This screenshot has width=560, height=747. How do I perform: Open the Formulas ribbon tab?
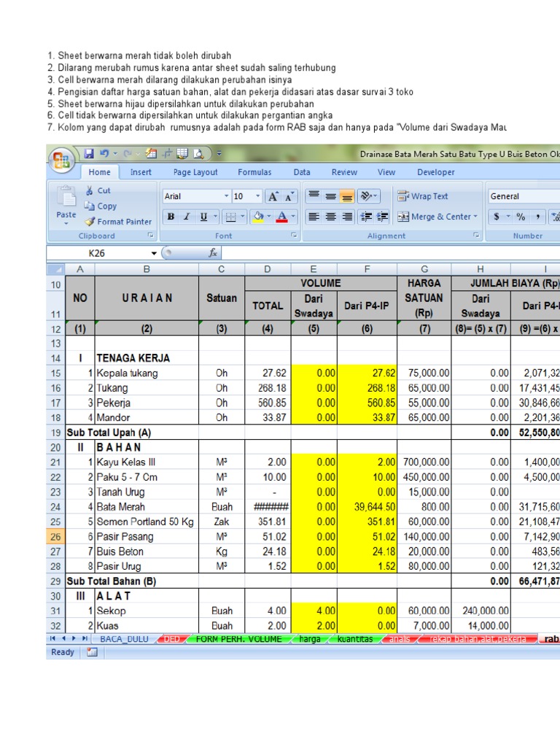254,172
